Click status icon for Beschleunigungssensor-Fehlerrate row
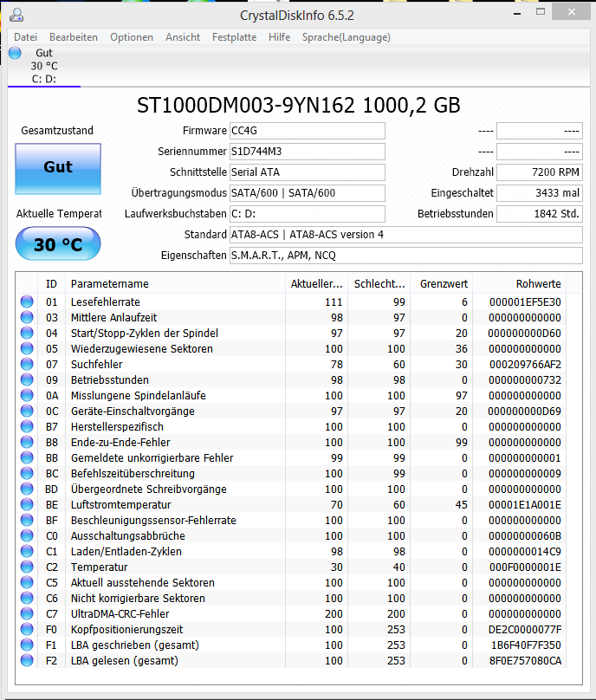Image resolution: width=596 pixels, height=700 pixels. point(27,521)
